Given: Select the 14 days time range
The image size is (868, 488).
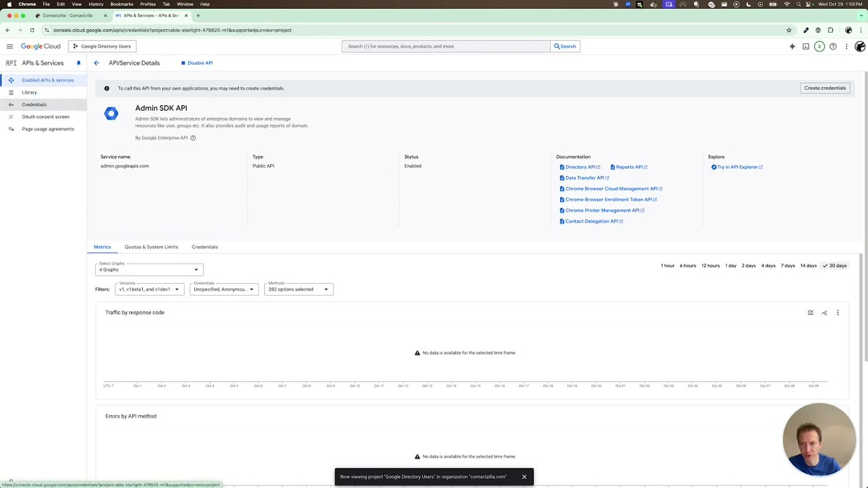Looking at the screenshot, I should coord(808,266).
